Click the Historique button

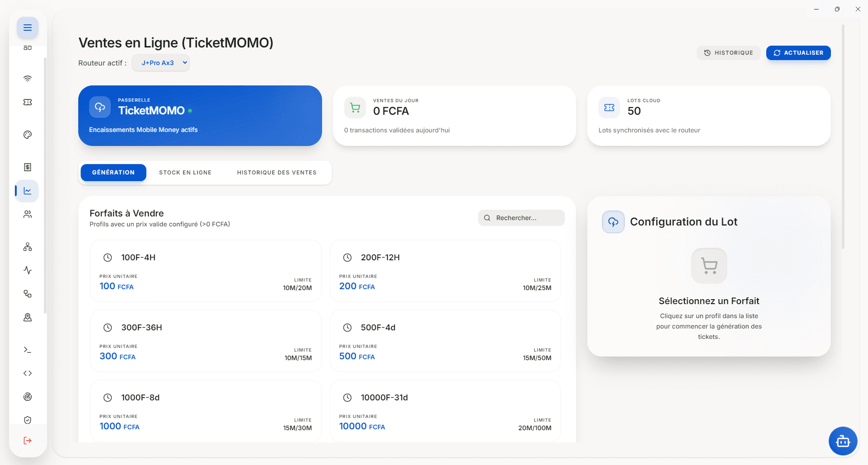(729, 53)
